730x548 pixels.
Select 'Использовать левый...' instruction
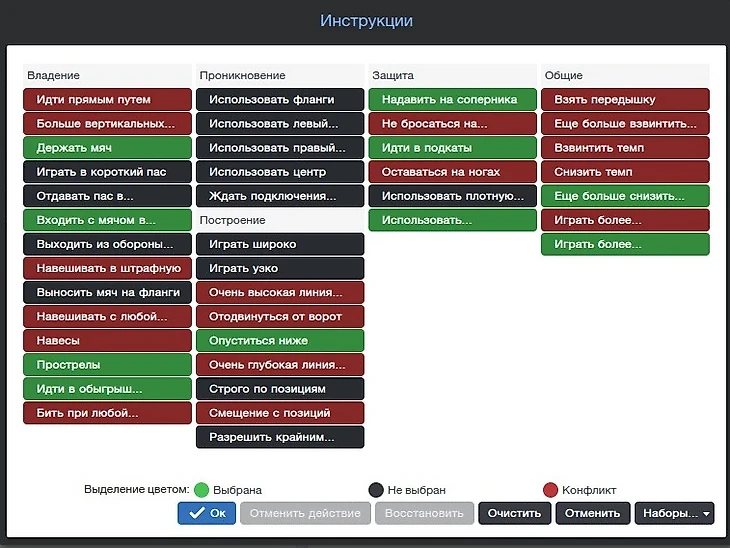pyautogui.click(x=280, y=123)
